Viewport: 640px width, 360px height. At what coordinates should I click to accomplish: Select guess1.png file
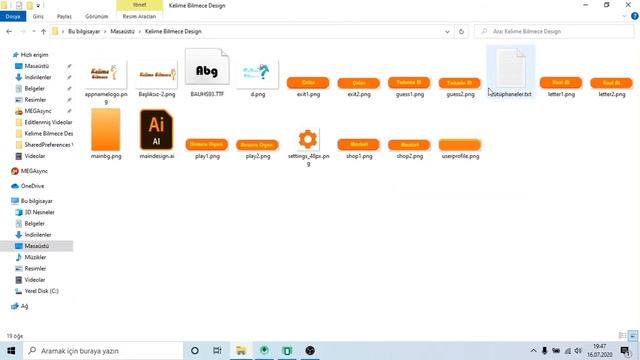(x=409, y=87)
